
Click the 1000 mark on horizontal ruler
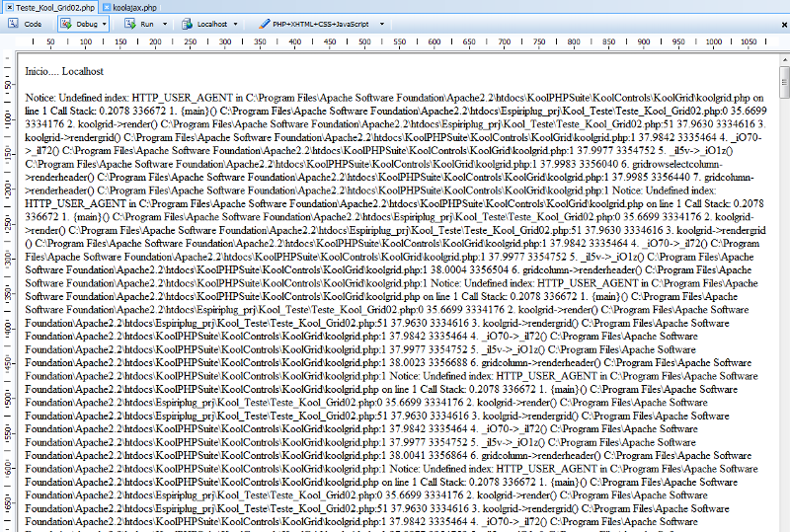point(713,41)
